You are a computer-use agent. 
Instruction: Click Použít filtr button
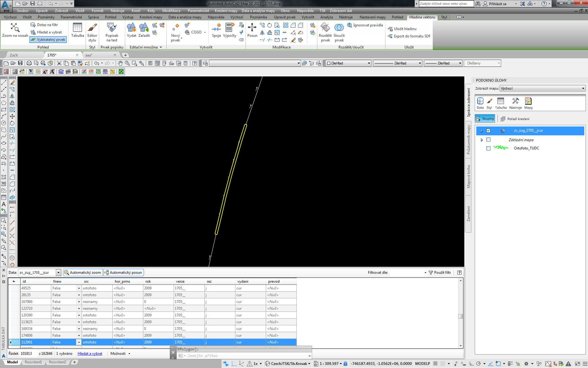439,273
